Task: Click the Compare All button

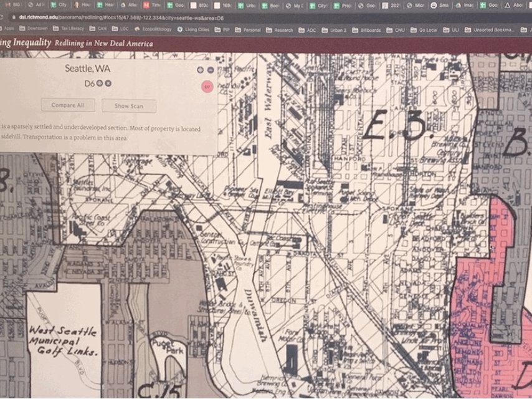Action: [x=68, y=105]
